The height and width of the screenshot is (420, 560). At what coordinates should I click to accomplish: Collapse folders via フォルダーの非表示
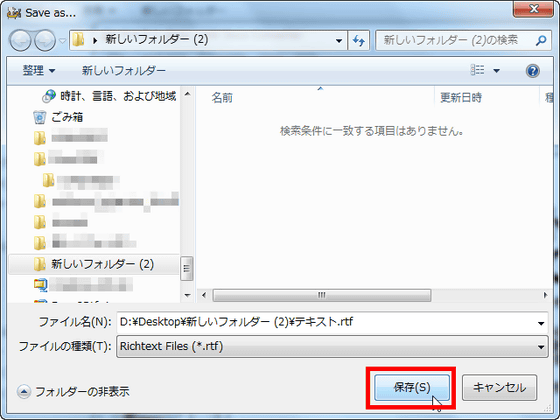(x=74, y=392)
